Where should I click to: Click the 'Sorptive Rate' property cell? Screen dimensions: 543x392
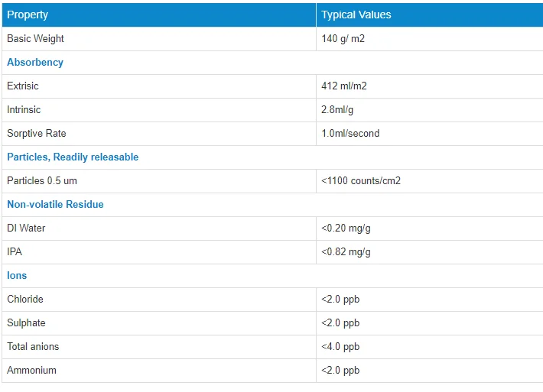pyautogui.click(x=159, y=134)
